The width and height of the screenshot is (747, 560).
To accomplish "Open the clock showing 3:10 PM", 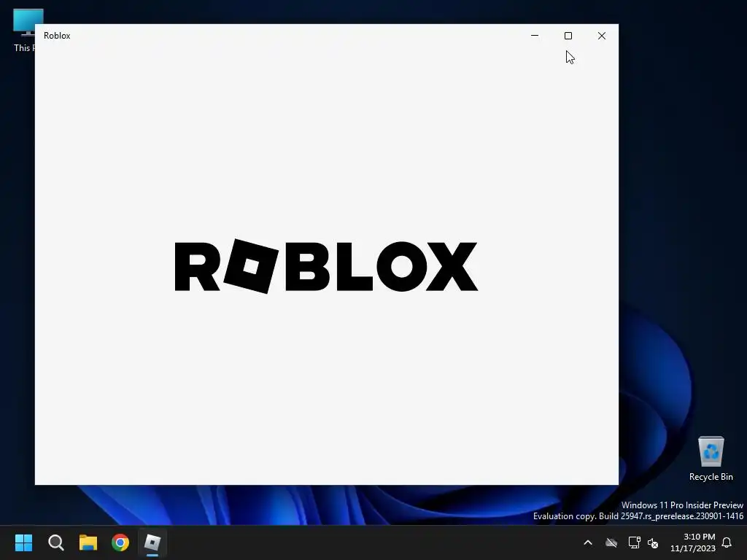I will coord(693,542).
